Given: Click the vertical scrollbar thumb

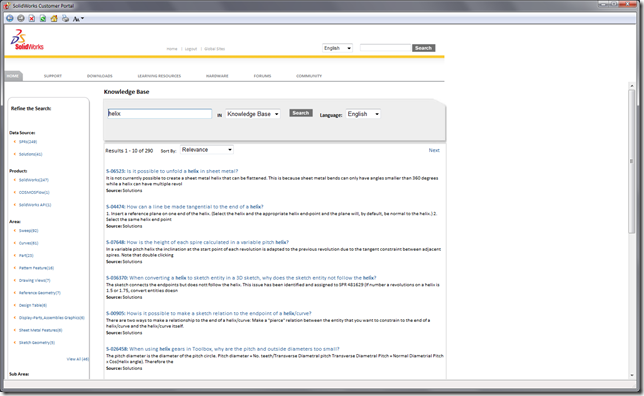Looking at the screenshot, I should pyautogui.click(x=632, y=161).
